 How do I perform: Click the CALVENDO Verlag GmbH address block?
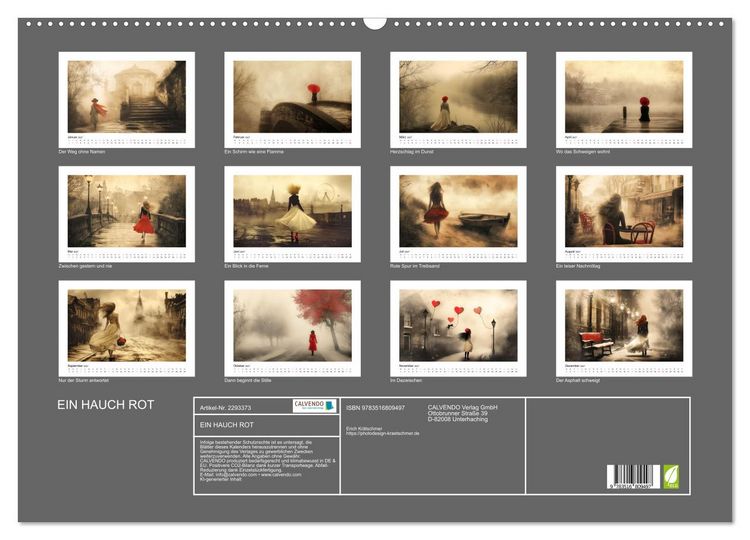[x=463, y=413]
